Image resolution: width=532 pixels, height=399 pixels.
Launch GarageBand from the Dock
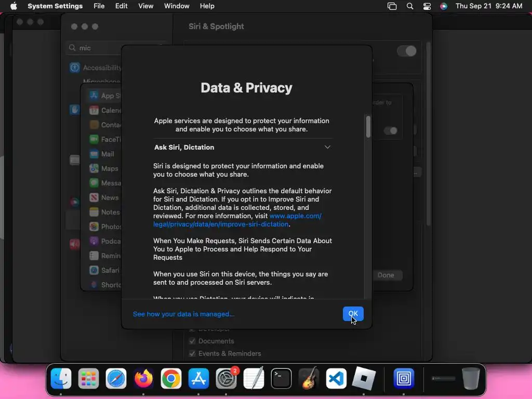tap(309, 378)
